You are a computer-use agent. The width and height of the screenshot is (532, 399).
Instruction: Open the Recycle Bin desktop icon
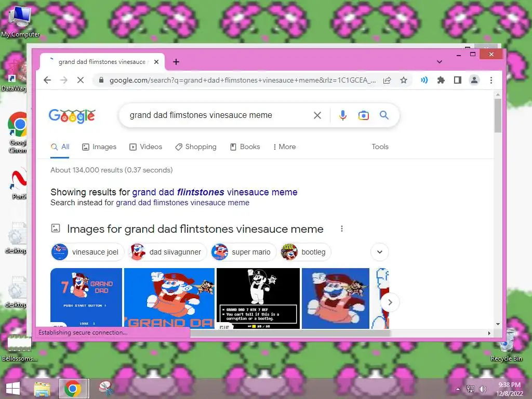click(x=507, y=345)
